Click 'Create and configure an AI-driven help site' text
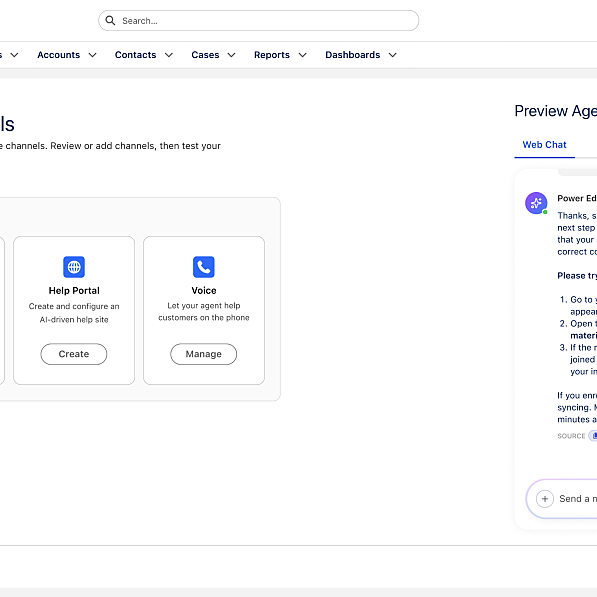This screenshot has height=597, width=597. click(x=74, y=313)
